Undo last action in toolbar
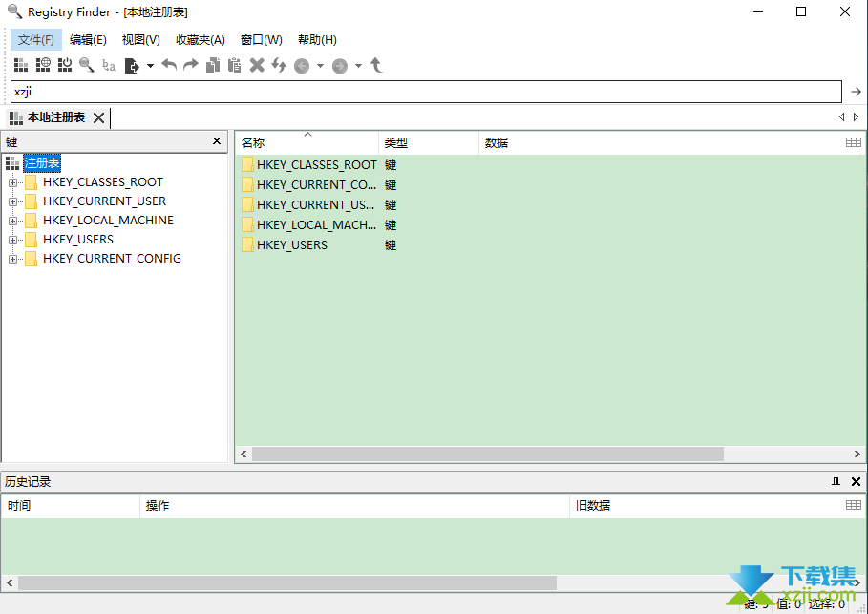This screenshot has height=614, width=868. click(x=169, y=65)
